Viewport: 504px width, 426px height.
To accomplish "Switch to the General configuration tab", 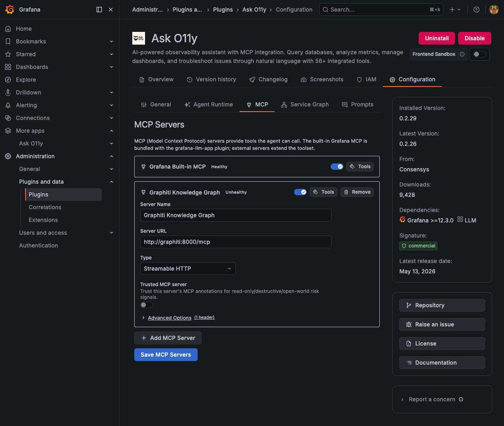I will click(156, 104).
